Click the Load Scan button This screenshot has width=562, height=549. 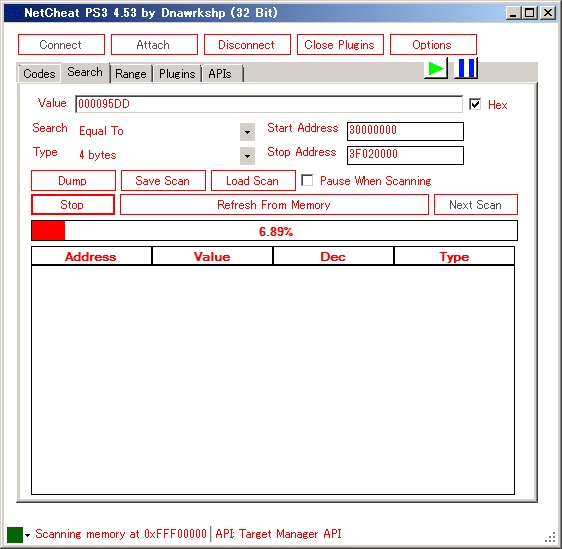click(x=253, y=181)
